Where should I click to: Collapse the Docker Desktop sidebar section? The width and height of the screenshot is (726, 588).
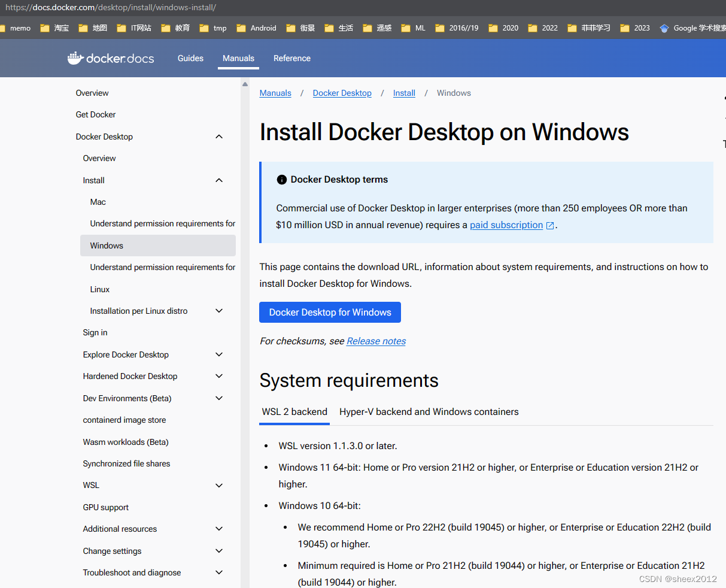[x=219, y=137]
